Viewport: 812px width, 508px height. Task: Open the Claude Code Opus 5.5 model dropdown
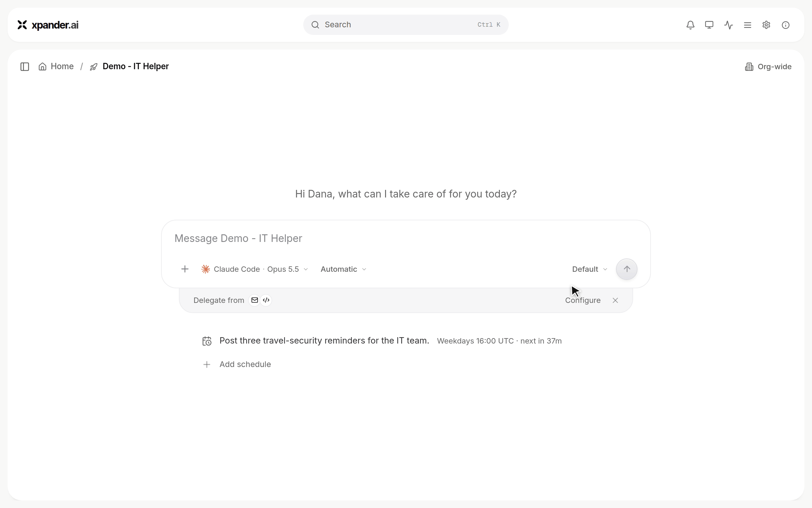[x=254, y=269]
